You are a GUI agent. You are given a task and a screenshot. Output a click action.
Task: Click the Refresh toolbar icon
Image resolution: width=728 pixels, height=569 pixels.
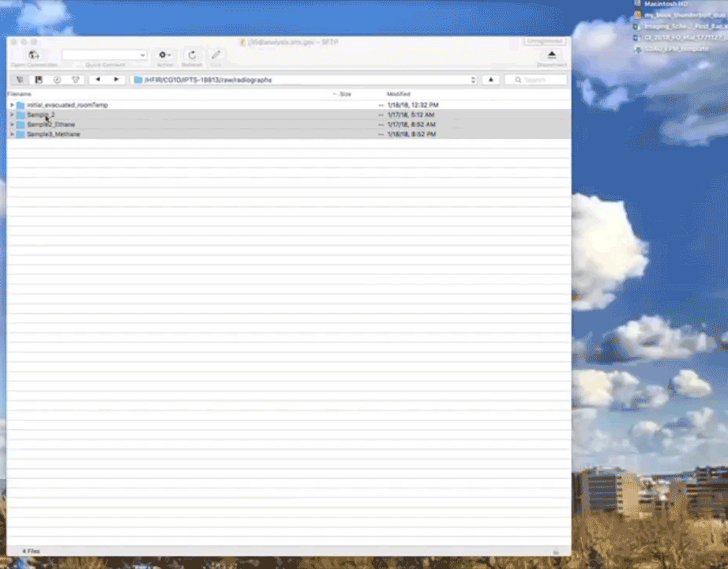point(192,55)
